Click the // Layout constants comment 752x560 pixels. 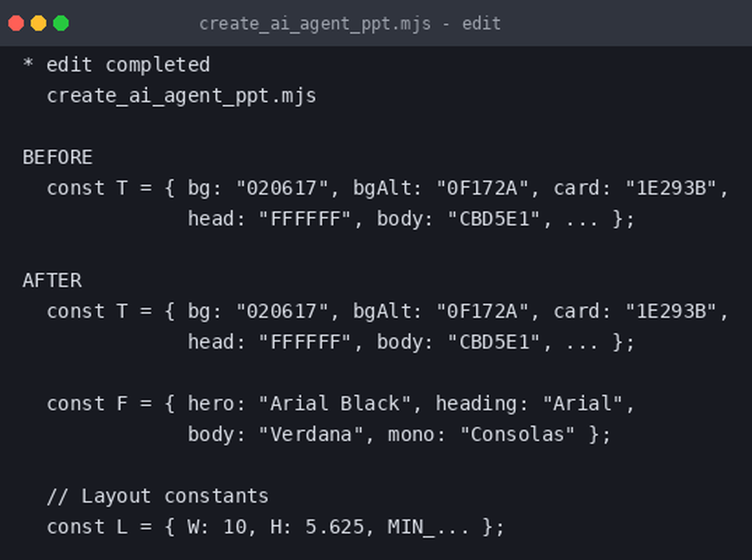tap(158, 496)
